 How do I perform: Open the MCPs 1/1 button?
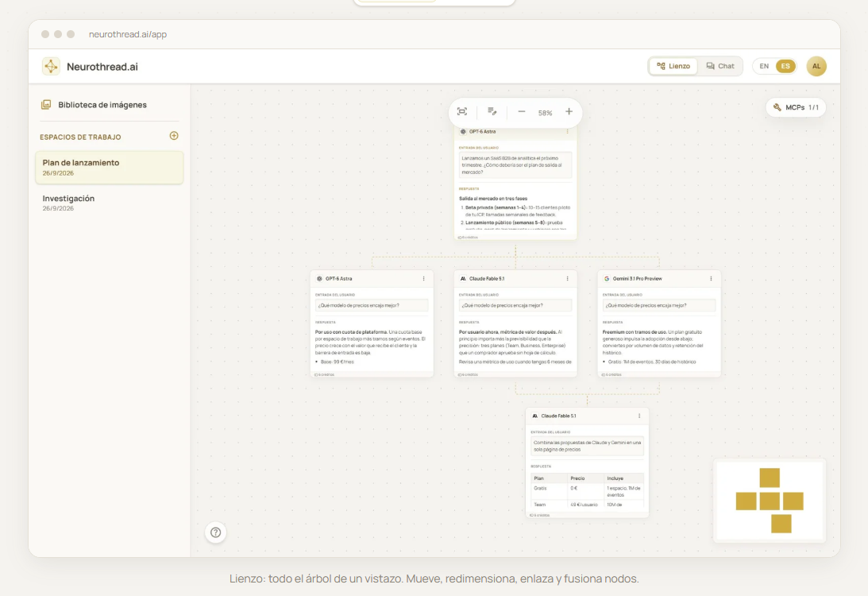pos(796,107)
